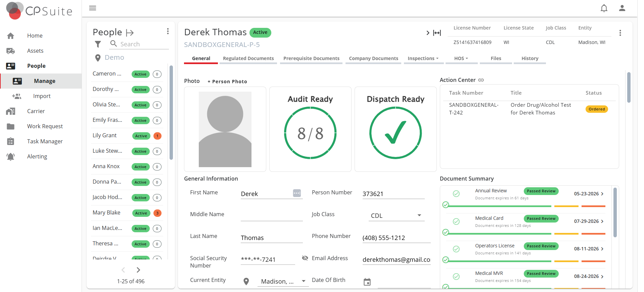Collapse the People panel arrow icon
The width and height of the screenshot is (644, 292).
click(x=130, y=33)
